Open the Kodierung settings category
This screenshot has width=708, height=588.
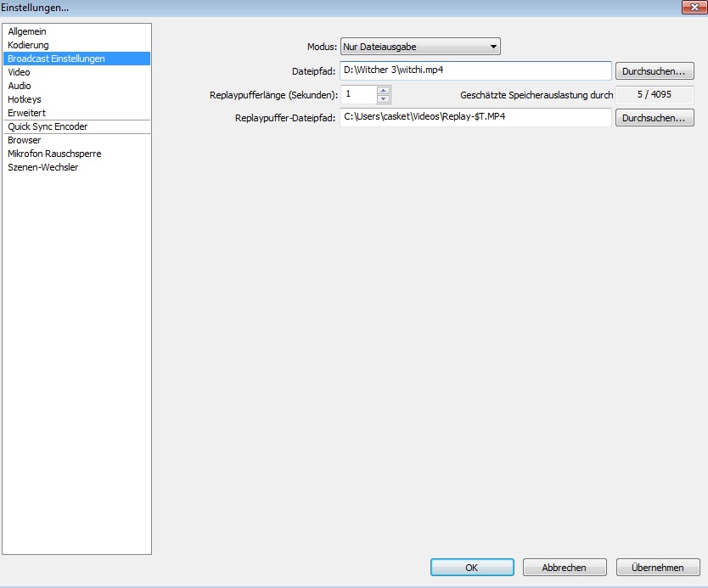click(28, 45)
